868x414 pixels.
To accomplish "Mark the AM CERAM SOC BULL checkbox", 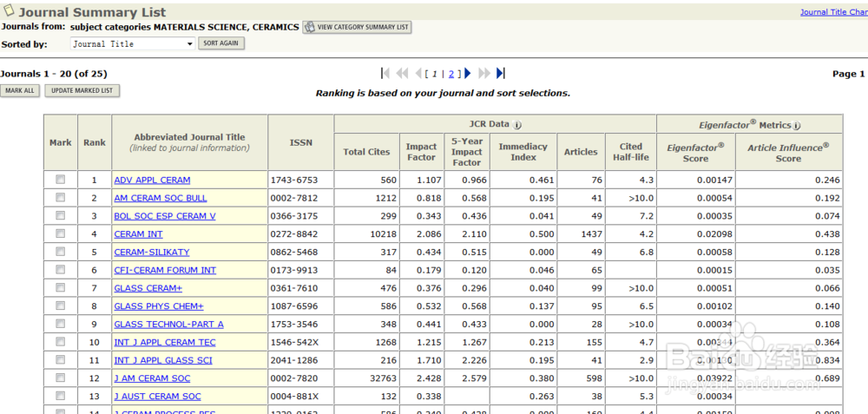I will click(61, 198).
